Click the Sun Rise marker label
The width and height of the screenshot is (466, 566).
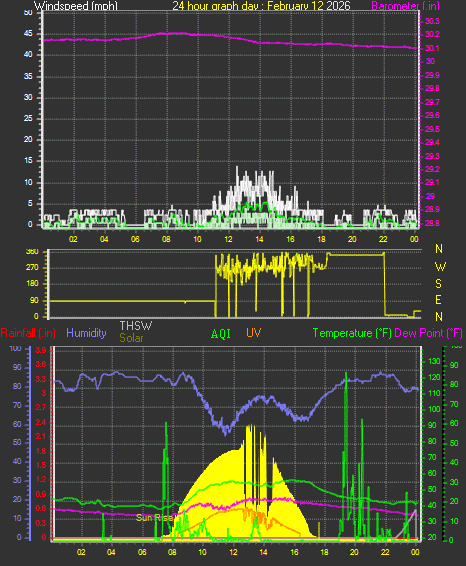(x=154, y=518)
